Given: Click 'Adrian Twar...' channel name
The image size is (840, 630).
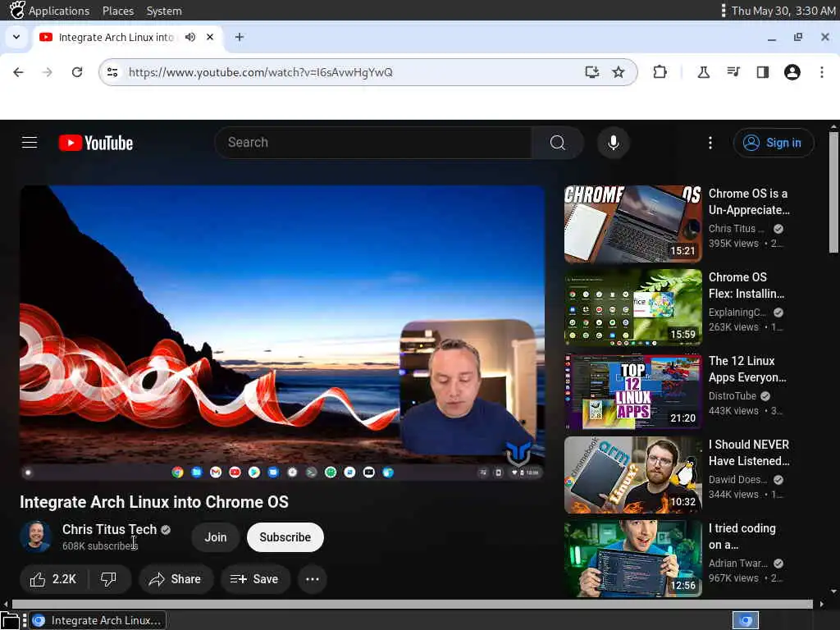Looking at the screenshot, I should point(737,563).
